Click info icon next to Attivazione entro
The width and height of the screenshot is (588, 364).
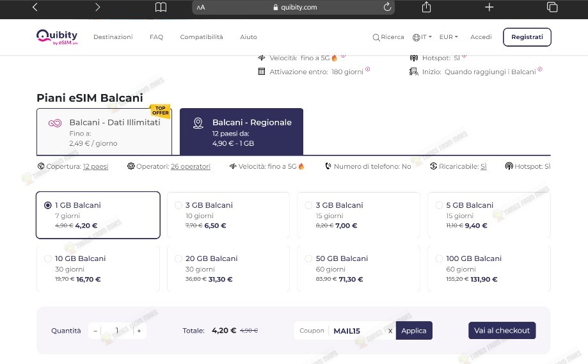pyautogui.click(x=367, y=69)
